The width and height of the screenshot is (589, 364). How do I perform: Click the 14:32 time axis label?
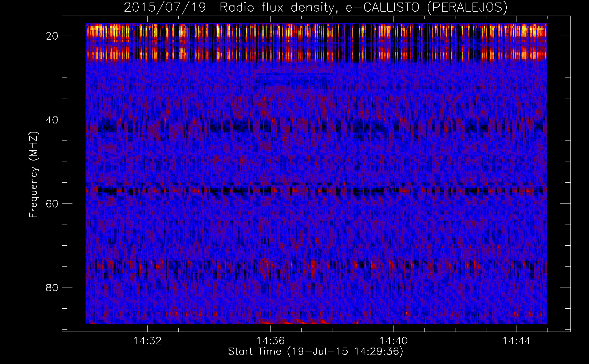pos(147,341)
